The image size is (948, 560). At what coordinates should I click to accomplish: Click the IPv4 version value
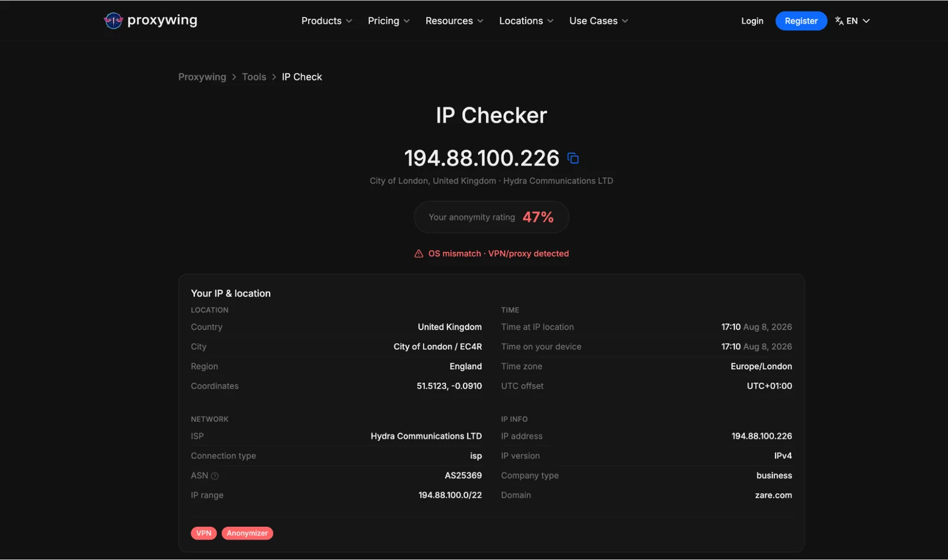[x=783, y=456]
